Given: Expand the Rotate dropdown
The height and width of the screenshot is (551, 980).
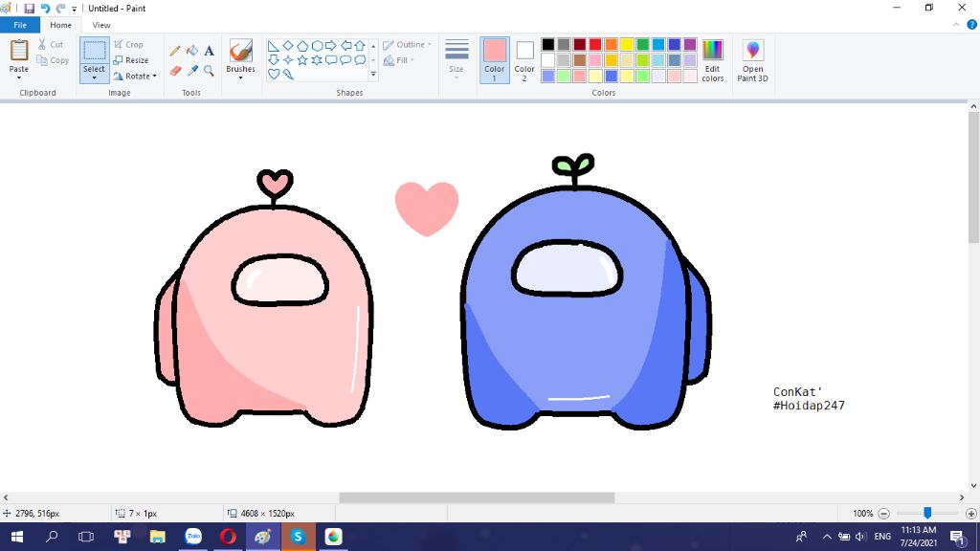Looking at the screenshot, I should pos(154,77).
